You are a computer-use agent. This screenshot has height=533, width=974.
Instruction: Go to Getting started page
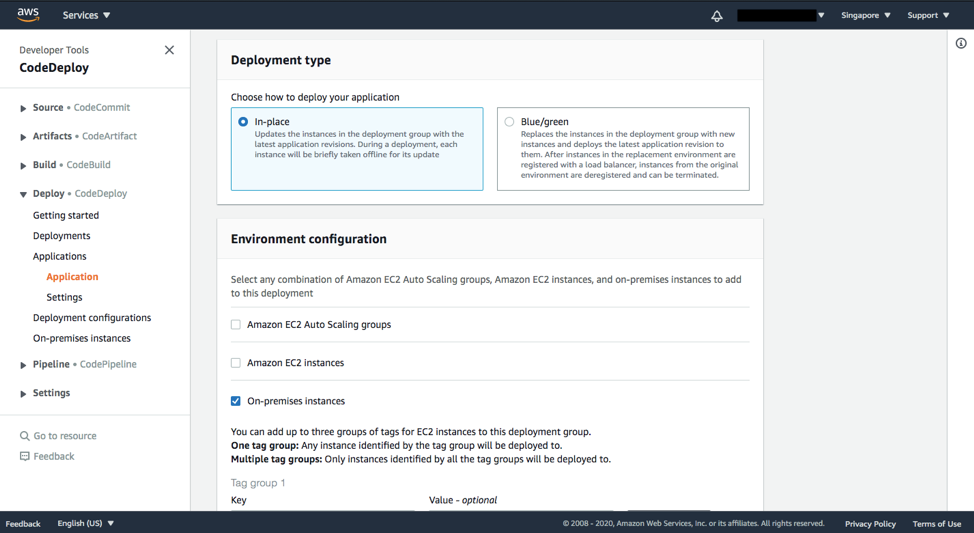(66, 215)
